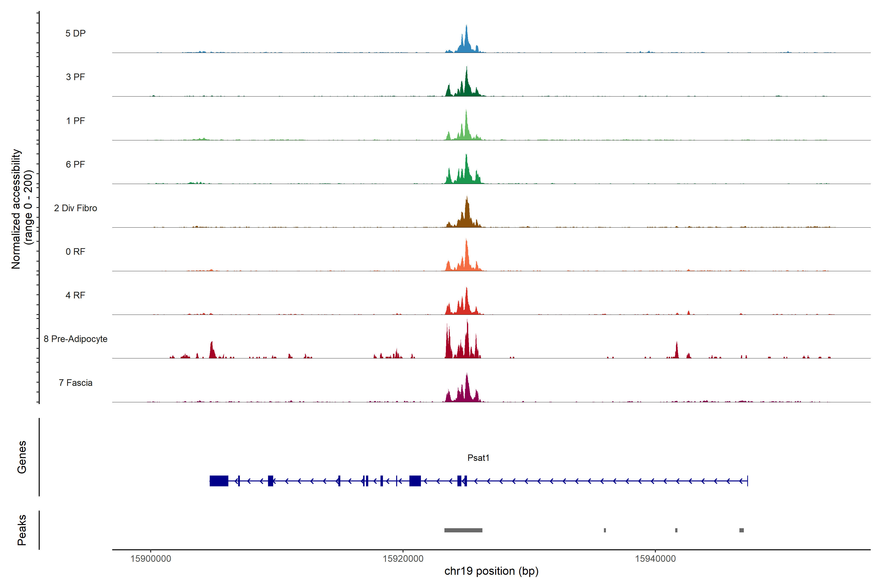The width and height of the screenshot is (882, 588).
Task: Click the Psat1 gene name
Action: [x=478, y=457]
